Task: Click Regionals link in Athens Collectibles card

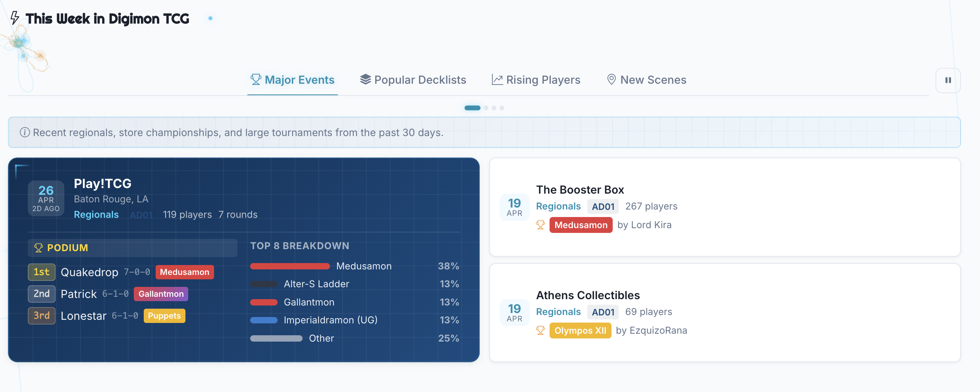Action: tap(558, 312)
